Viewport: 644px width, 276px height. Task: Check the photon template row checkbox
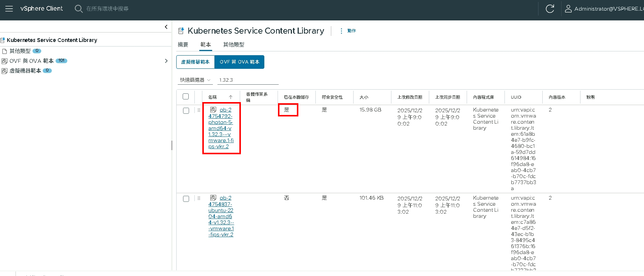186,111
